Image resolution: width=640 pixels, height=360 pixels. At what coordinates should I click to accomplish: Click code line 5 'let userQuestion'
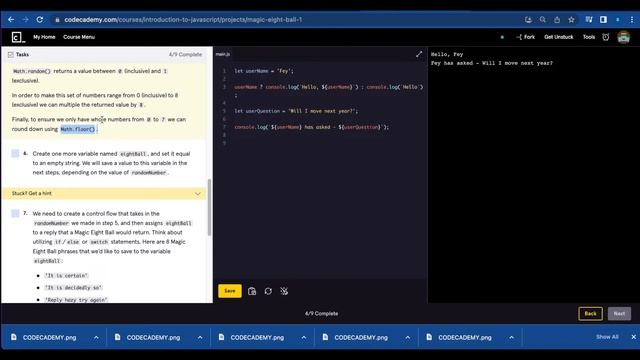point(296,111)
